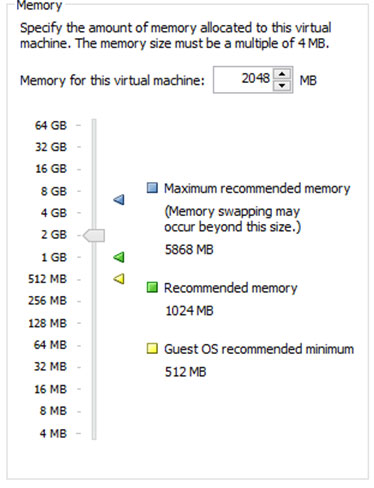Click the memory slider handle at 2 GB

pyautogui.click(x=94, y=235)
